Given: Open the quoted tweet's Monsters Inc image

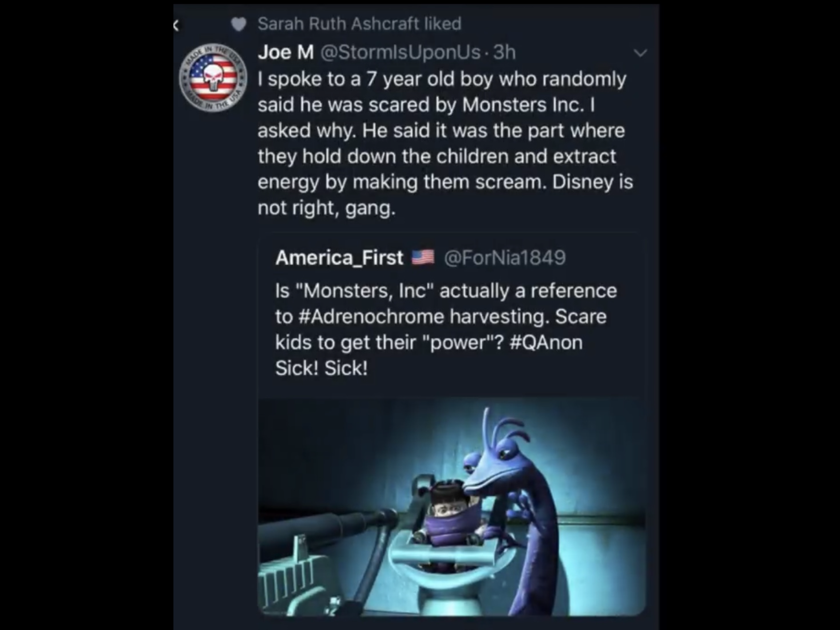Looking at the screenshot, I should coord(452,507).
